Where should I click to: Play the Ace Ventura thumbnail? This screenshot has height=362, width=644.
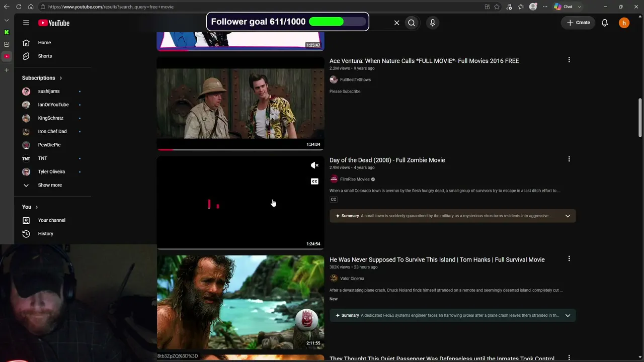pyautogui.click(x=240, y=103)
